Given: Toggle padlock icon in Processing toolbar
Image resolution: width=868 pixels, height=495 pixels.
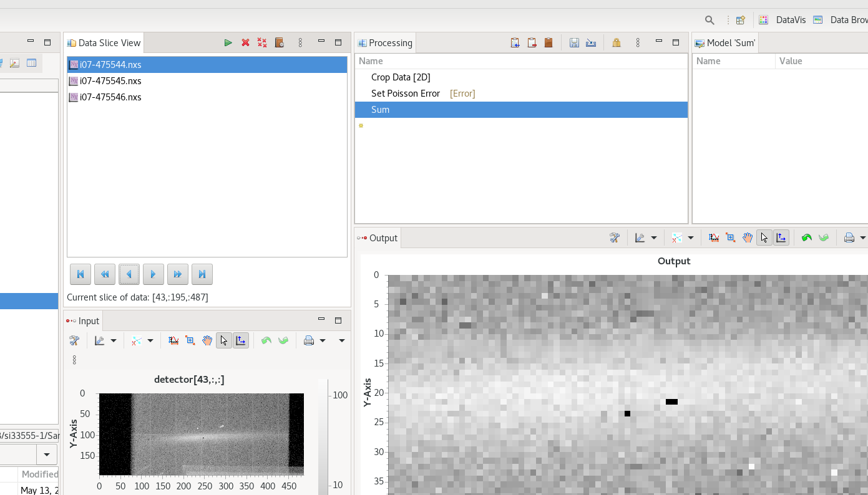Looking at the screenshot, I should pos(617,43).
